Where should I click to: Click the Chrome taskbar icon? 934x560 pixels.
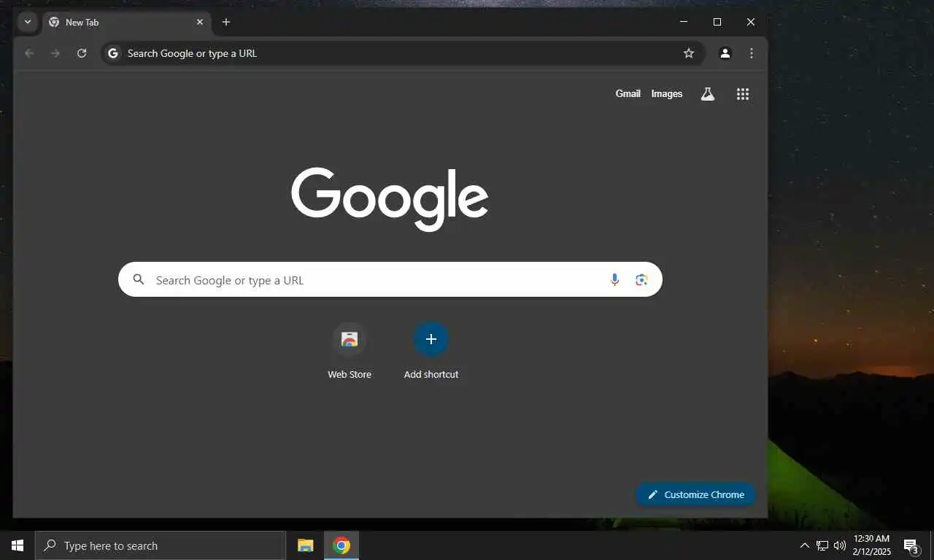(341, 545)
